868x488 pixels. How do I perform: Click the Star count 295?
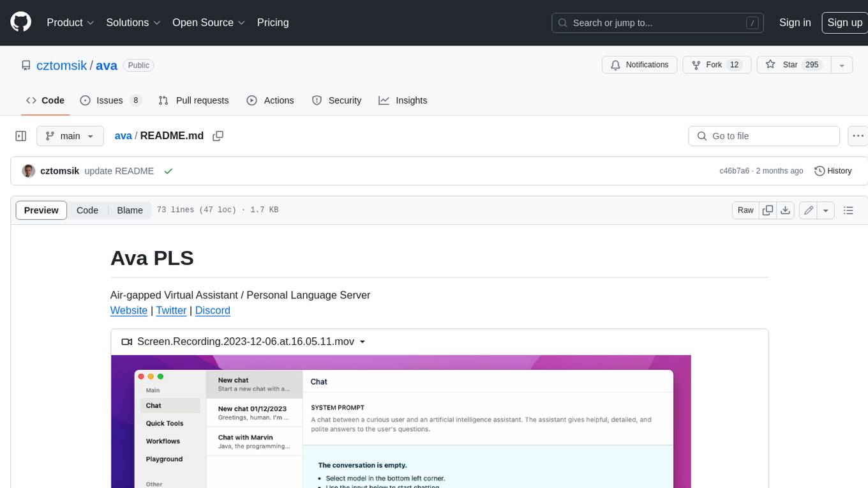point(812,65)
